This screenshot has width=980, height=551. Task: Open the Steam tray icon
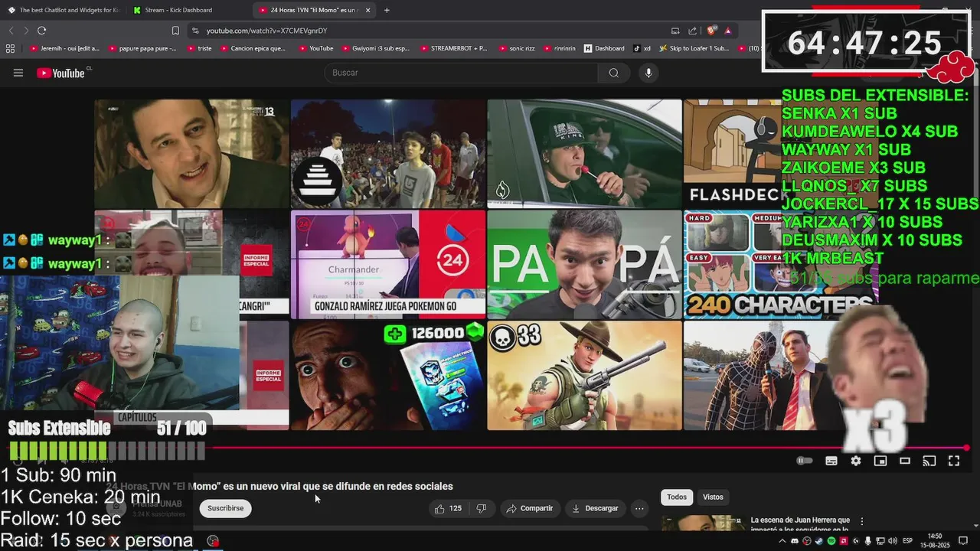819,541
